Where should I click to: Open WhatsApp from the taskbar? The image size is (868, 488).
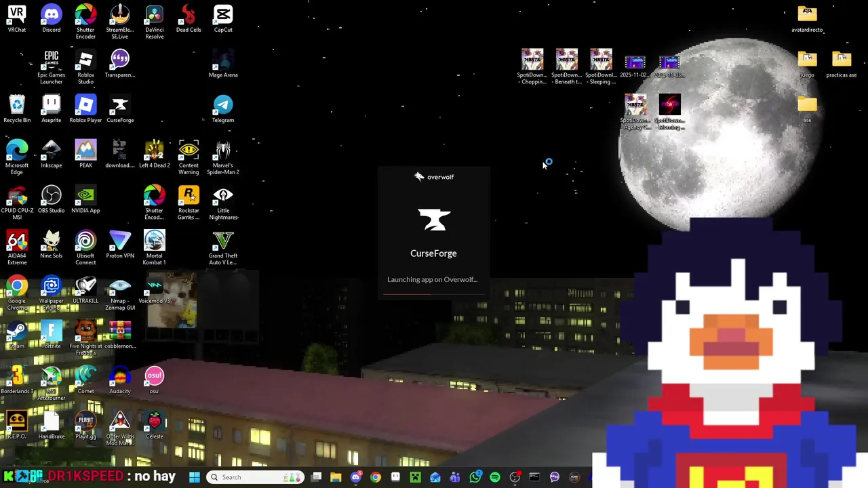coord(475,477)
